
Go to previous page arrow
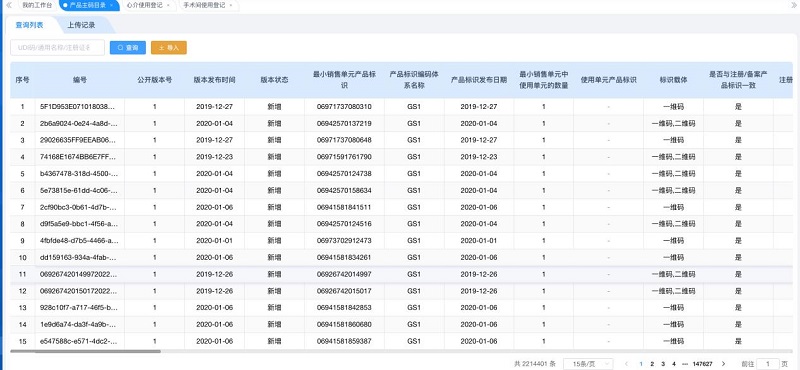pos(627,364)
